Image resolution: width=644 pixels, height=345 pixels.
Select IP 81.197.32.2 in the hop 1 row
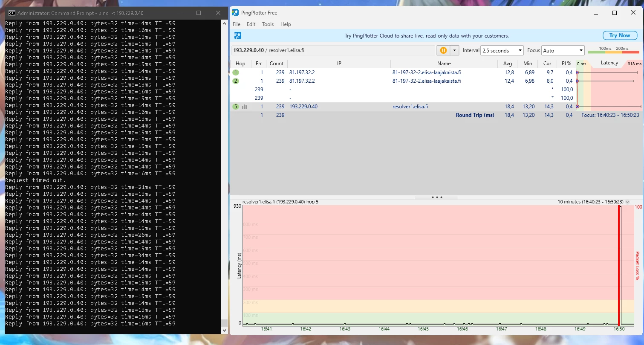[x=302, y=72]
